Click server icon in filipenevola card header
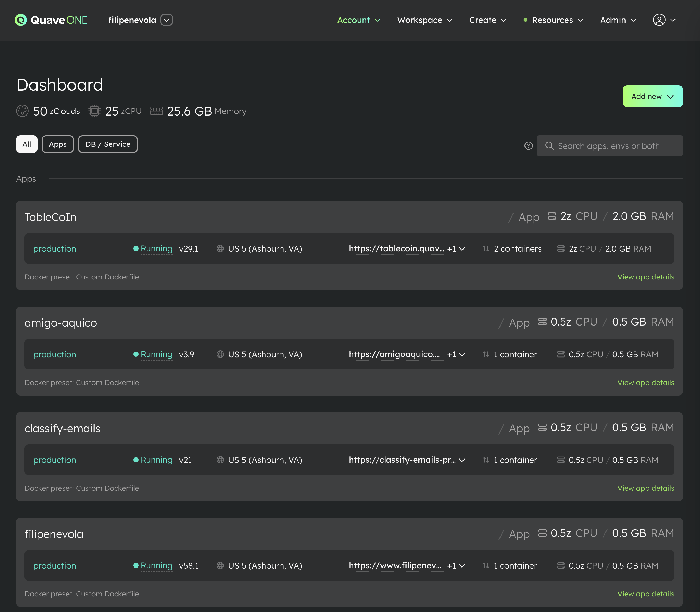Screen dimensions: 700x612 click(x=542, y=533)
